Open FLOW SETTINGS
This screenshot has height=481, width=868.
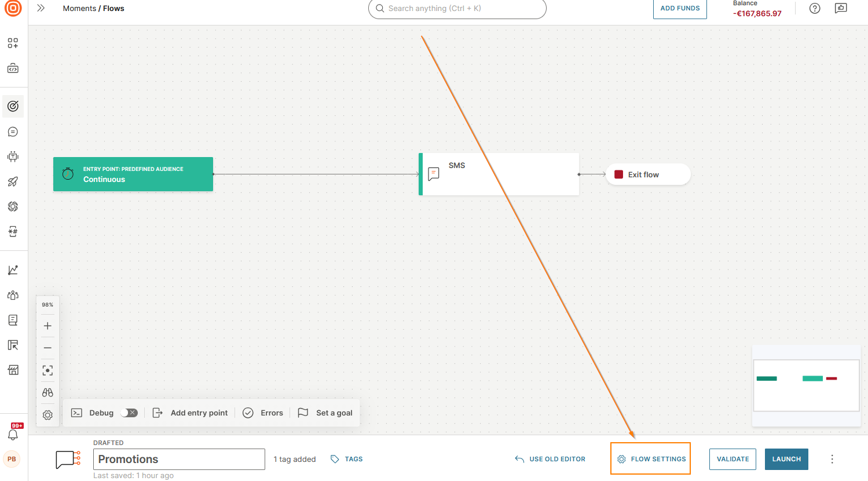(x=650, y=458)
